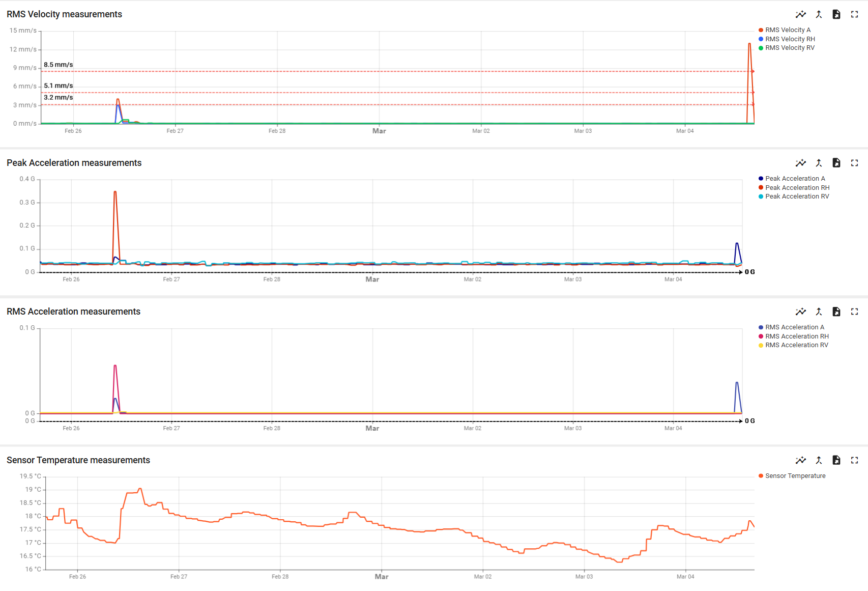
Task: Open Peak Acceleration chart in fullscreen
Action: coord(854,163)
